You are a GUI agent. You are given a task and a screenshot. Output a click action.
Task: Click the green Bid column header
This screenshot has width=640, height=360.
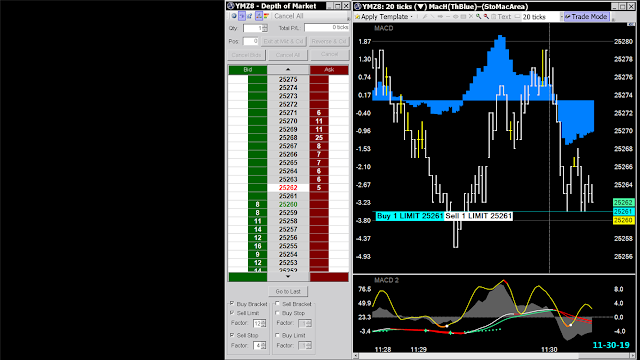pos(247,70)
